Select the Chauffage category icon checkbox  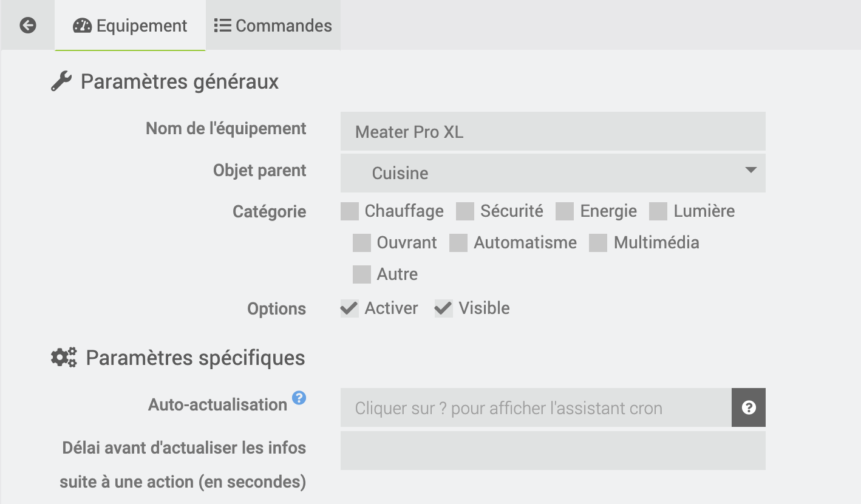coord(349,211)
